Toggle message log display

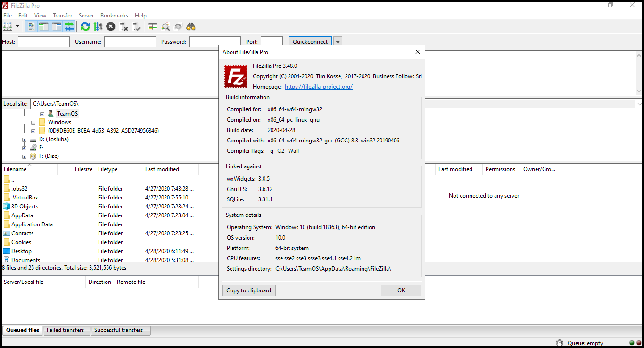click(31, 26)
